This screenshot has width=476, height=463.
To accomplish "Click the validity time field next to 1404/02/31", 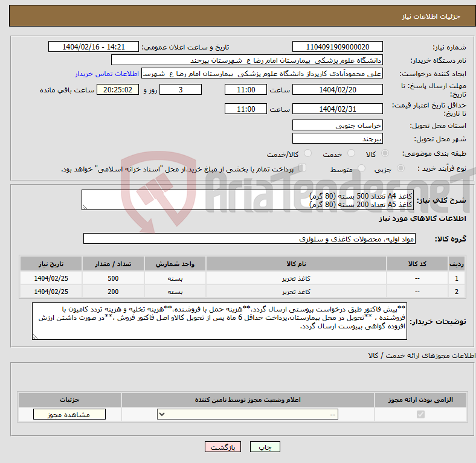I will [246, 109].
